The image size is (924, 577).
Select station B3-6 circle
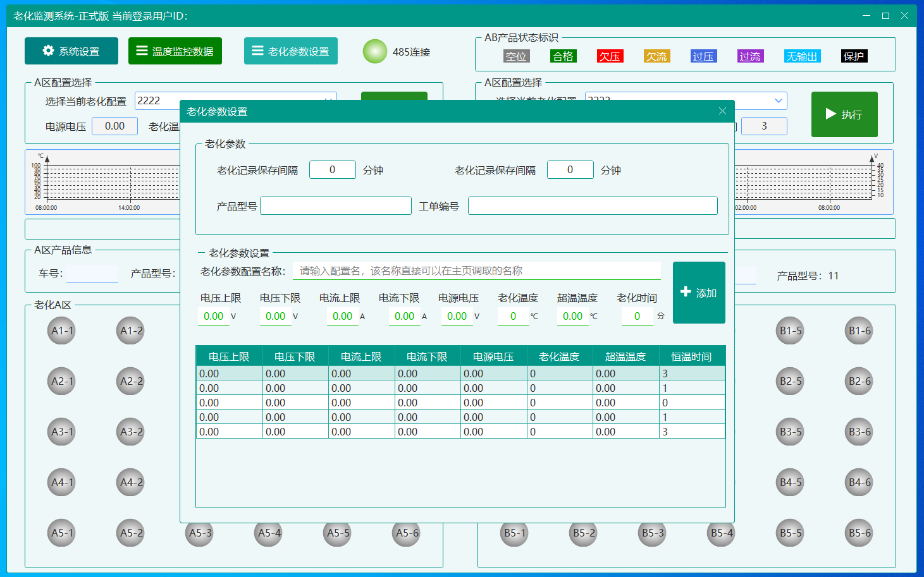[859, 432]
